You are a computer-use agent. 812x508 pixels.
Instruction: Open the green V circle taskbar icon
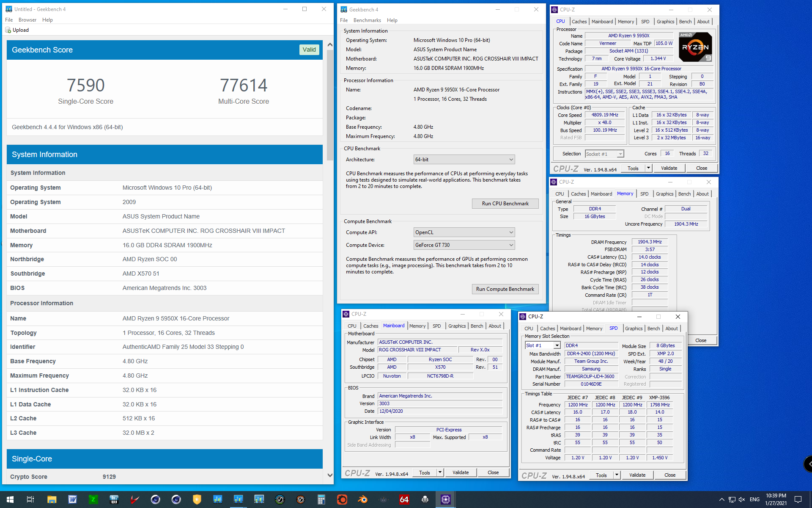[280, 500]
